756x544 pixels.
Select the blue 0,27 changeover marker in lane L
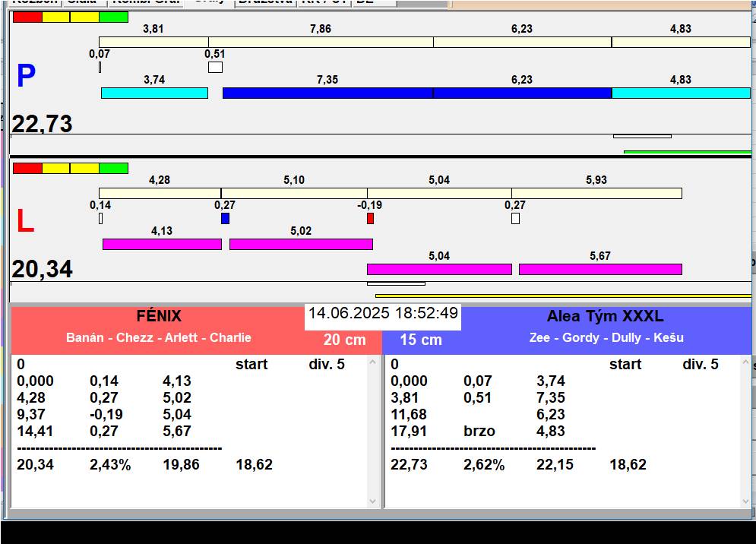(225, 219)
